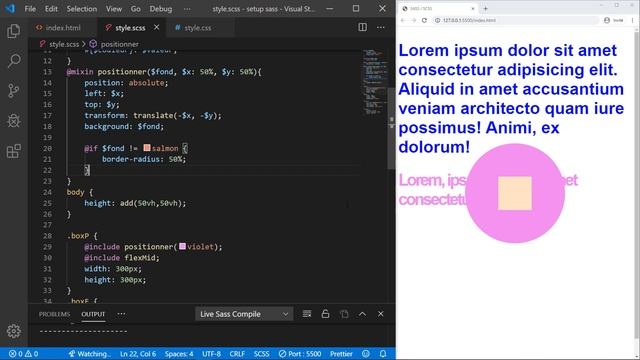The height and width of the screenshot is (360, 640).
Task: Open a new browser tab
Action: pos(485,9)
